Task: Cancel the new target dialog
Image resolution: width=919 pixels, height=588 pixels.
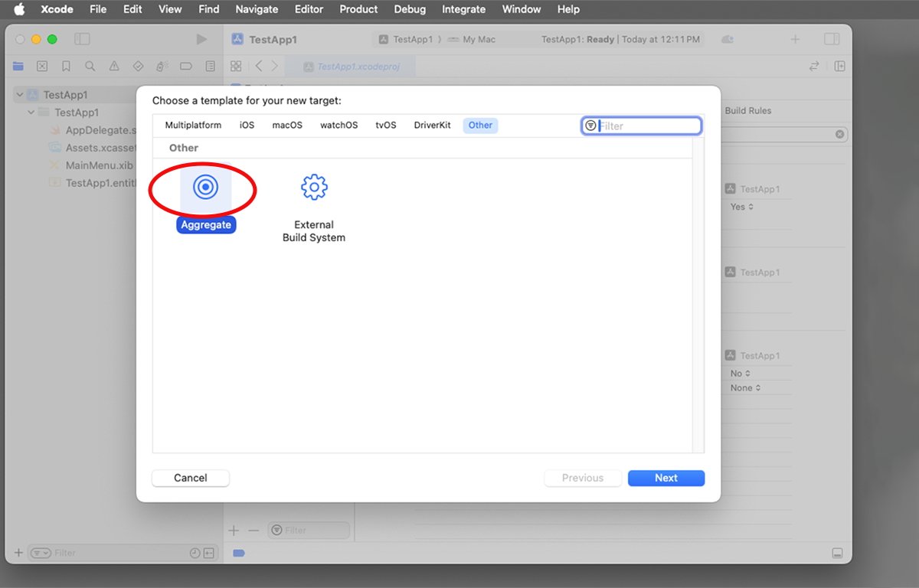Action: pos(190,478)
